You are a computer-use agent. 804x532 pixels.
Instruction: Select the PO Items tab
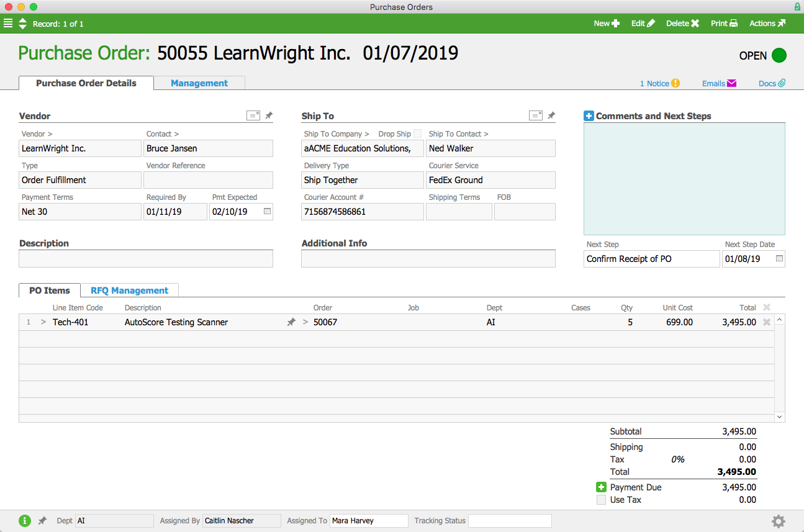[x=50, y=291]
